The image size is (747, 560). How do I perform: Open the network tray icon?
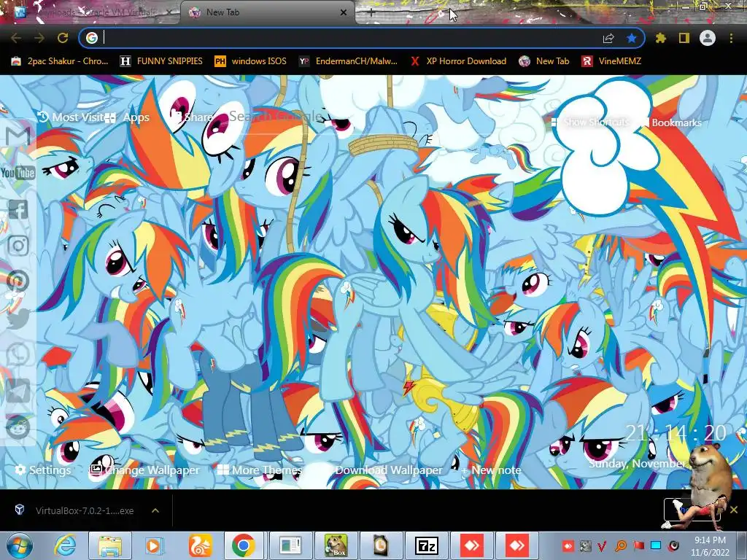[656, 545]
